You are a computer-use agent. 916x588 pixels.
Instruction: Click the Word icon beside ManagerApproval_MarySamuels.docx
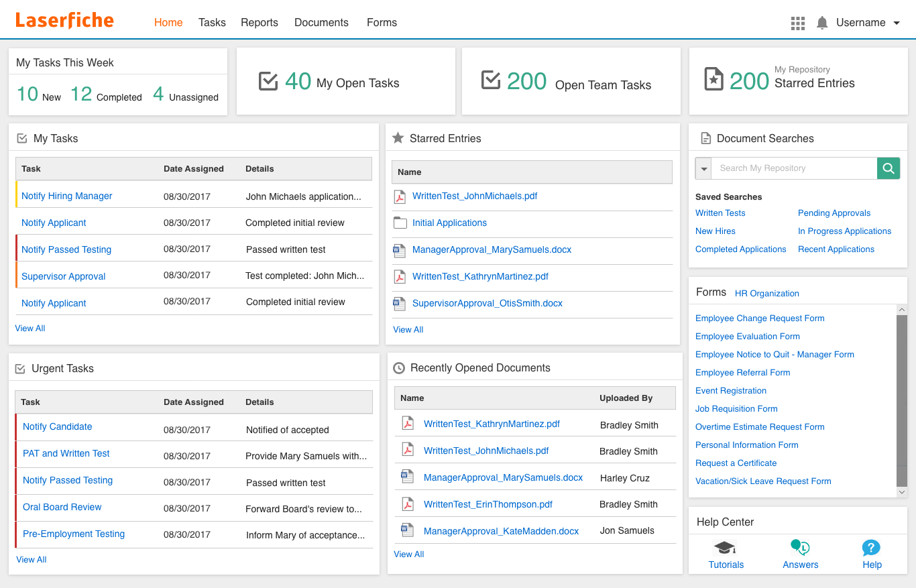[400, 249]
